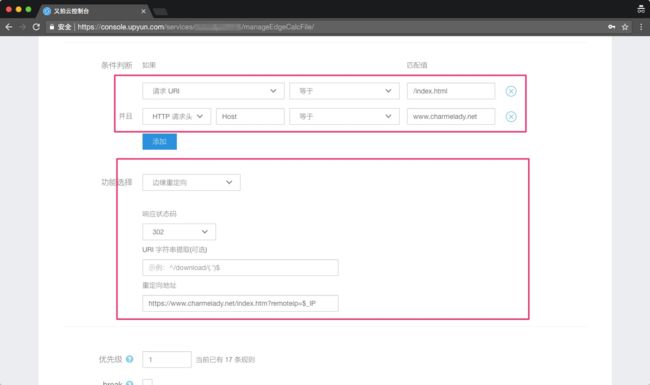
Task: Click the help icon next to break
Action: (129, 383)
